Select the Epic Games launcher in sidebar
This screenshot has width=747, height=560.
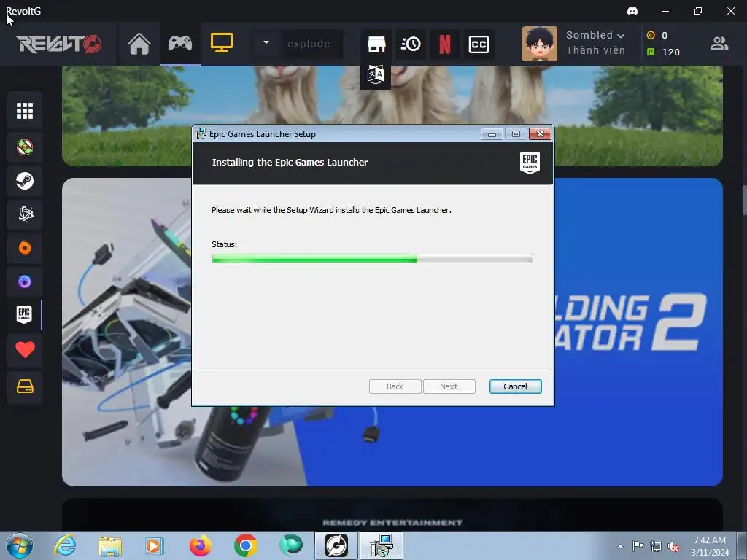24,315
